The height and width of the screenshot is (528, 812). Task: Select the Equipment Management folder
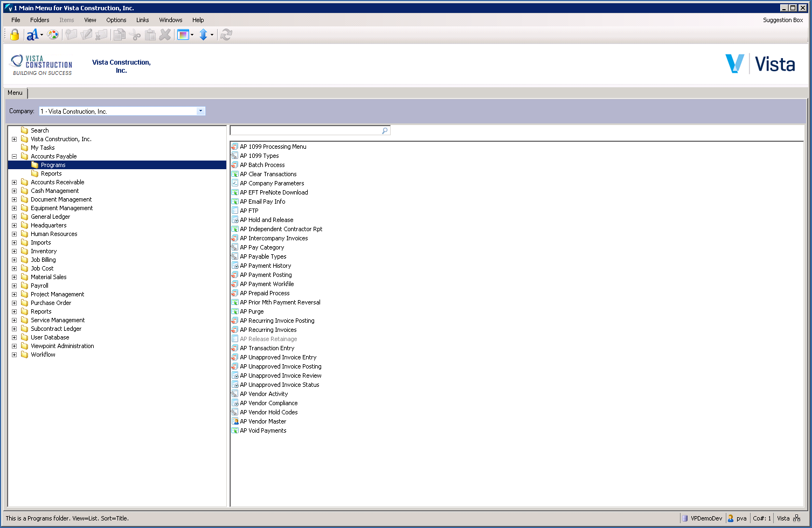click(x=61, y=208)
